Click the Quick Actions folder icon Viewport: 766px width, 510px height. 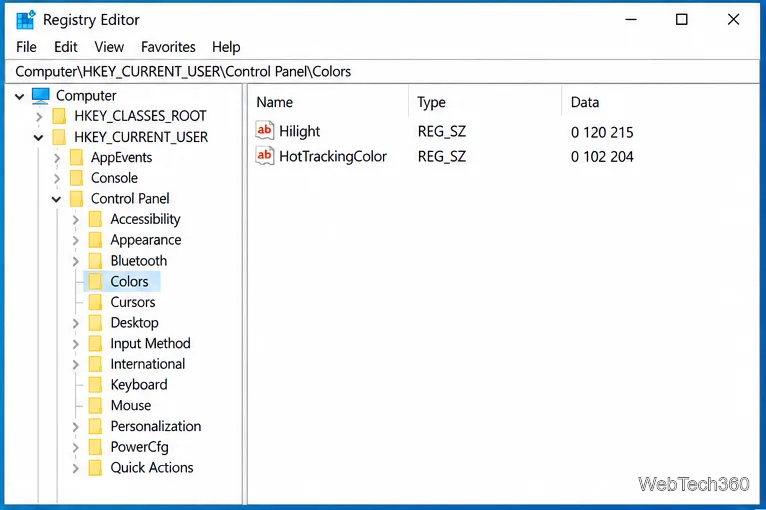(96, 468)
